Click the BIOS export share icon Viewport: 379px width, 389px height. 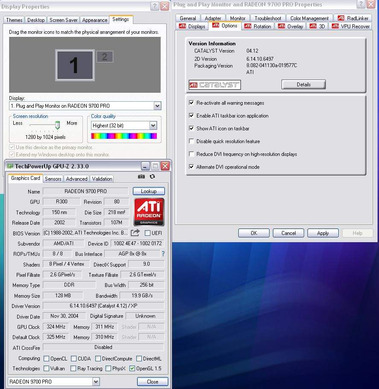pos(135,233)
